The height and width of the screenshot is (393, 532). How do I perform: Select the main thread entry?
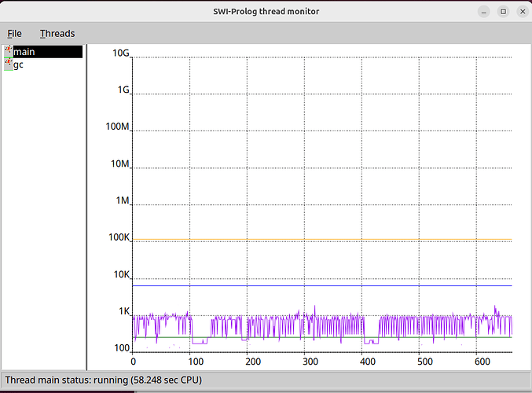[x=43, y=52]
